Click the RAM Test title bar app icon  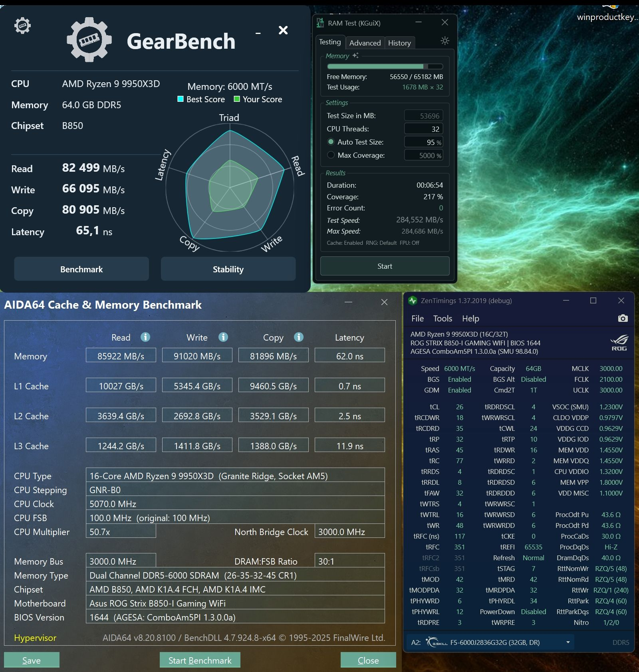click(x=320, y=23)
